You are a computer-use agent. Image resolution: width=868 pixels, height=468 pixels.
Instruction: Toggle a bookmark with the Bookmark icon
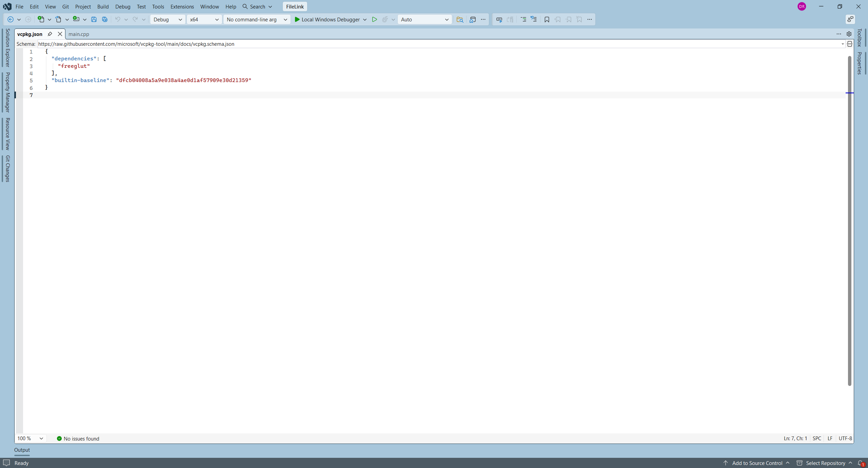(x=547, y=20)
